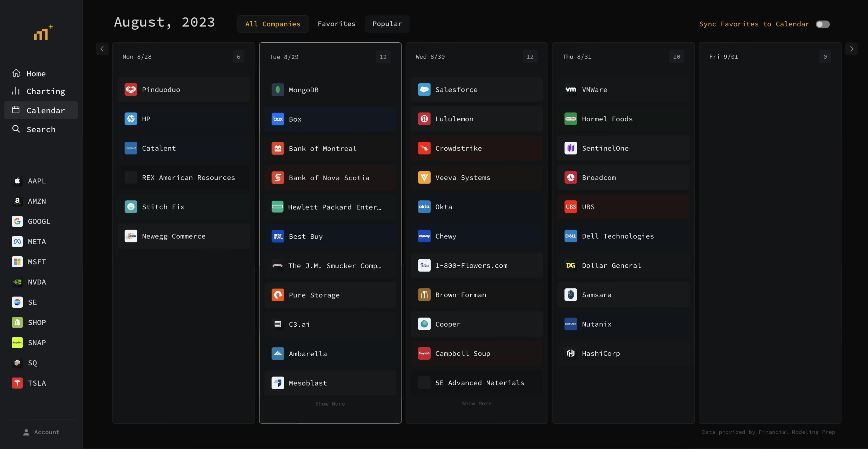Switch to All Companies tab
The image size is (868, 449).
coord(273,24)
